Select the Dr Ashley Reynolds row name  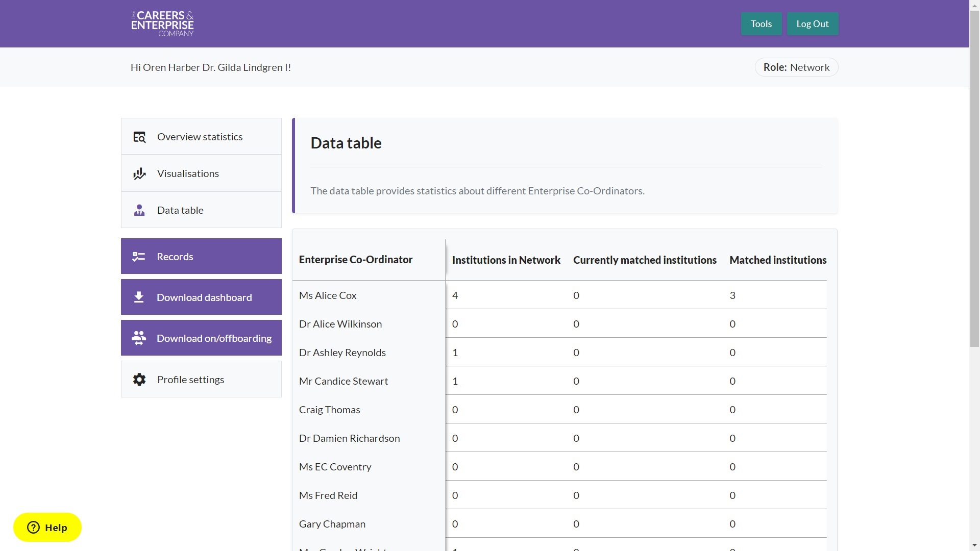(x=342, y=353)
